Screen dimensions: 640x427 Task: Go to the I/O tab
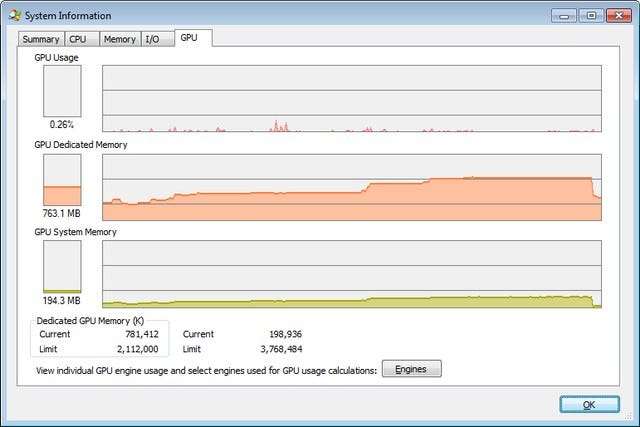click(152, 39)
